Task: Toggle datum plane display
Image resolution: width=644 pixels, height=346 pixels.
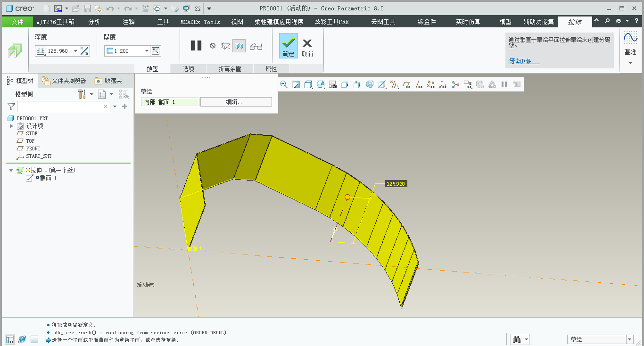Action: (406, 84)
